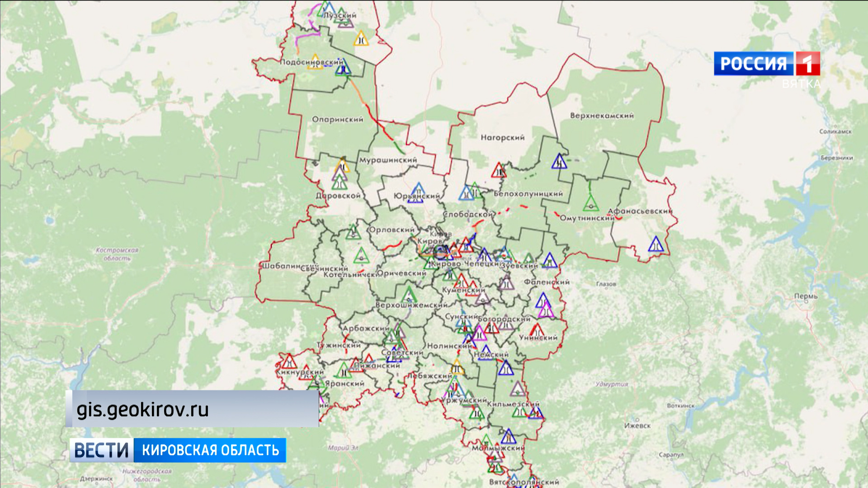Click green bridge sign above Яранский label
The width and height of the screenshot is (868, 488).
click(x=344, y=371)
